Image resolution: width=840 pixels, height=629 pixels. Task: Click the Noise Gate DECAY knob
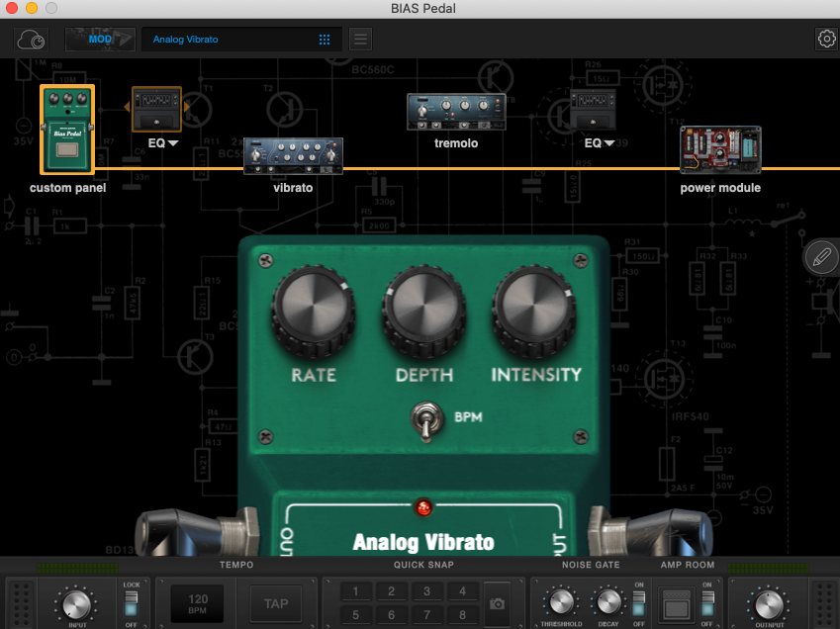608,602
